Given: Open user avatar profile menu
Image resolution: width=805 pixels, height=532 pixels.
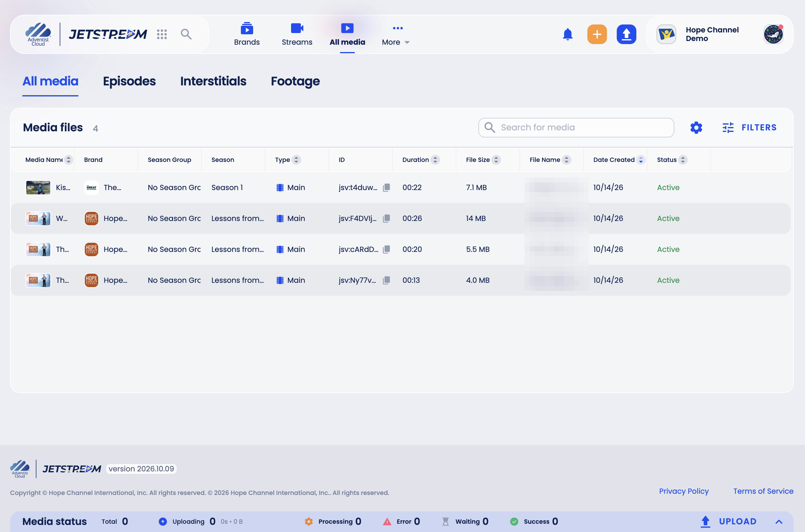Looking at the screenshot, I should [x=773, y=34].
